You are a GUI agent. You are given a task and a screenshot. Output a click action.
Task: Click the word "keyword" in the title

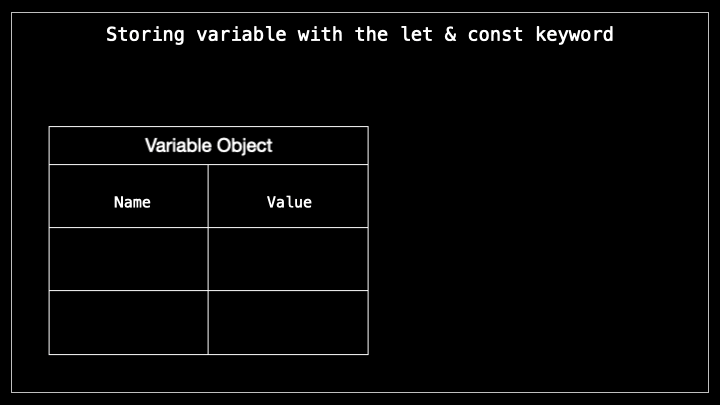[574, 35]
